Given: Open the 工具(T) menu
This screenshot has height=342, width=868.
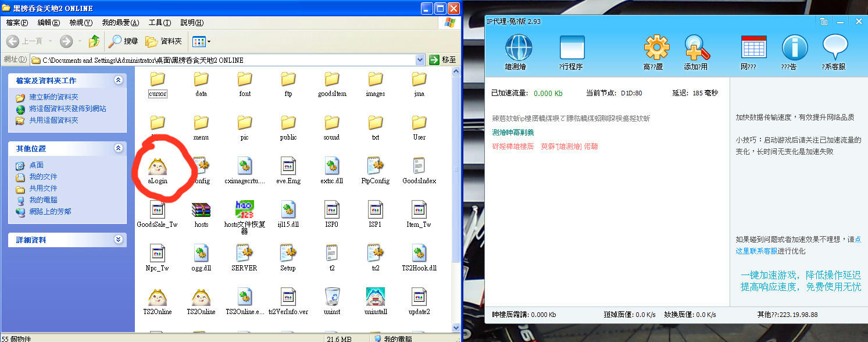Looking at the screenshot, I should 160,23.
